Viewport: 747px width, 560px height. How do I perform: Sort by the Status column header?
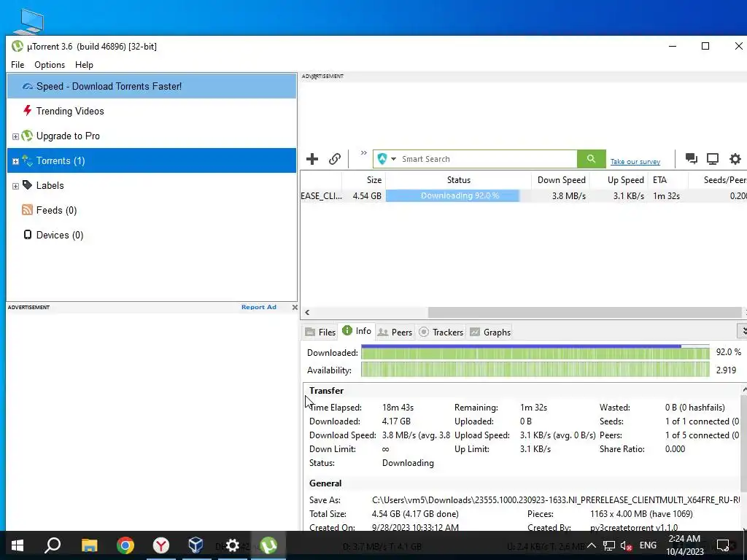click(458, 180)
